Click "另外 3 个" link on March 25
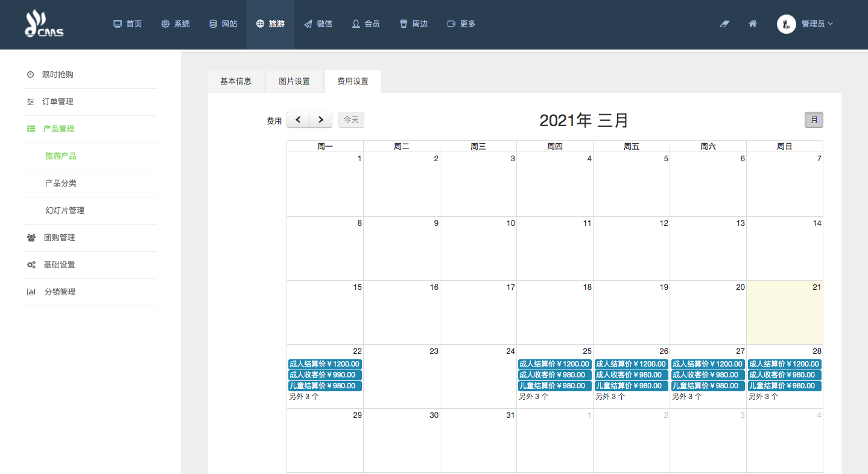Viewport: 868px width, 474px height. click(534, 397)
